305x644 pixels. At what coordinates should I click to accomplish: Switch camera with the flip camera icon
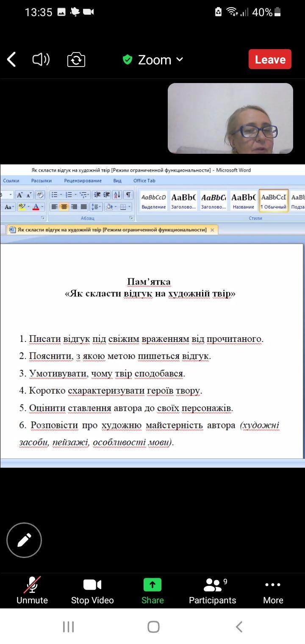tap(76, 60)
